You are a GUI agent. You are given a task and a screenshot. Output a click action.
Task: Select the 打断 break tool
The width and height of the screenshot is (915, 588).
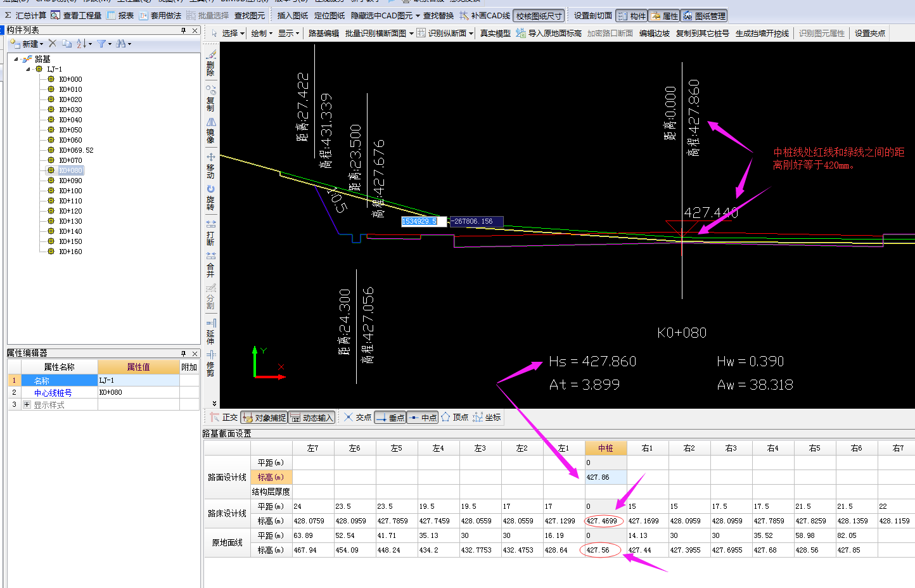tap(211, 233)
